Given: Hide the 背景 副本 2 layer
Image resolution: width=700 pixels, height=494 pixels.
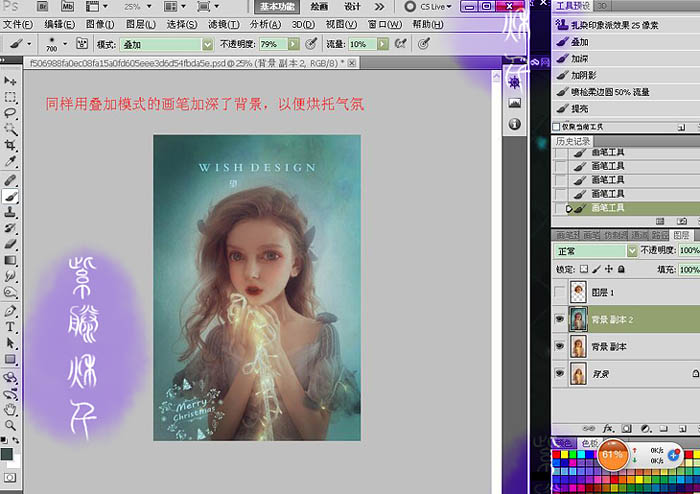Looking at the screenshot, I should click(559, 319).
